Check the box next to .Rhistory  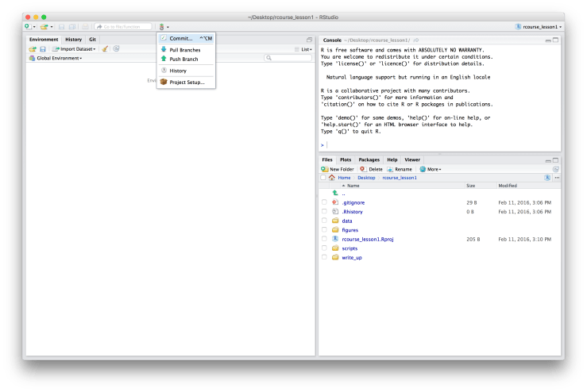(x=324, y=211)
